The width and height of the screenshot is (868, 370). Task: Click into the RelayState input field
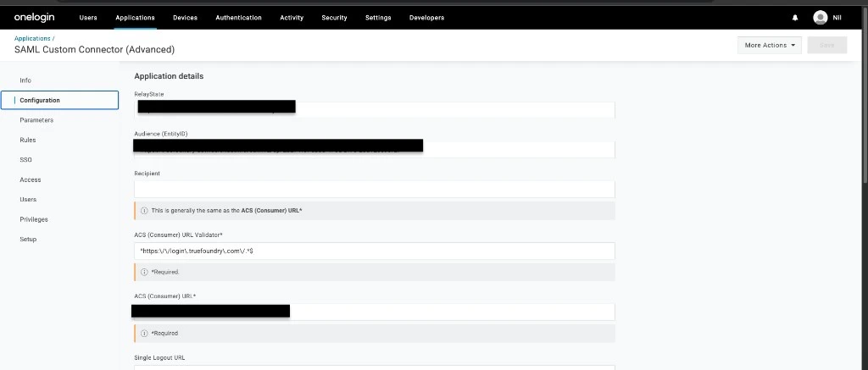(374, 109)
